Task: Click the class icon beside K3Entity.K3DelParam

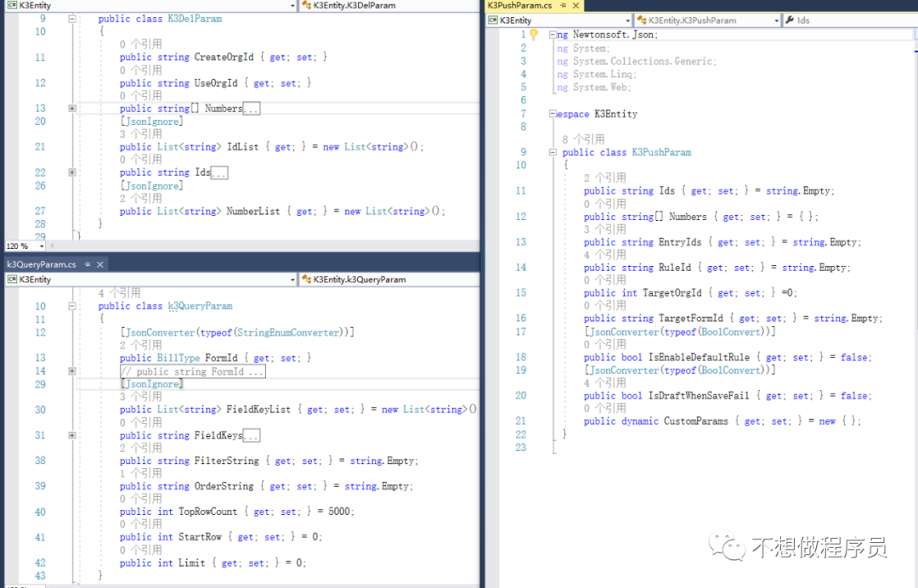Action: [x=306, y=5]
